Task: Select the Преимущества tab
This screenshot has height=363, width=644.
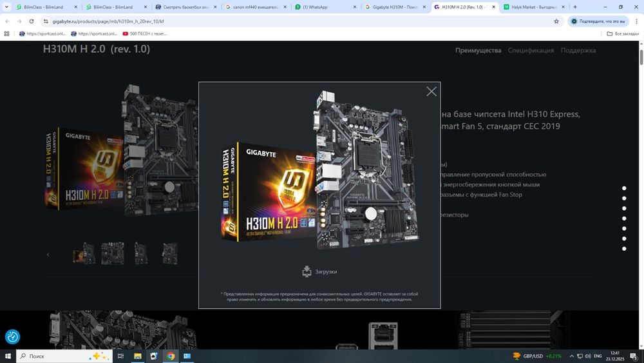Action: [x=478, y=50]
